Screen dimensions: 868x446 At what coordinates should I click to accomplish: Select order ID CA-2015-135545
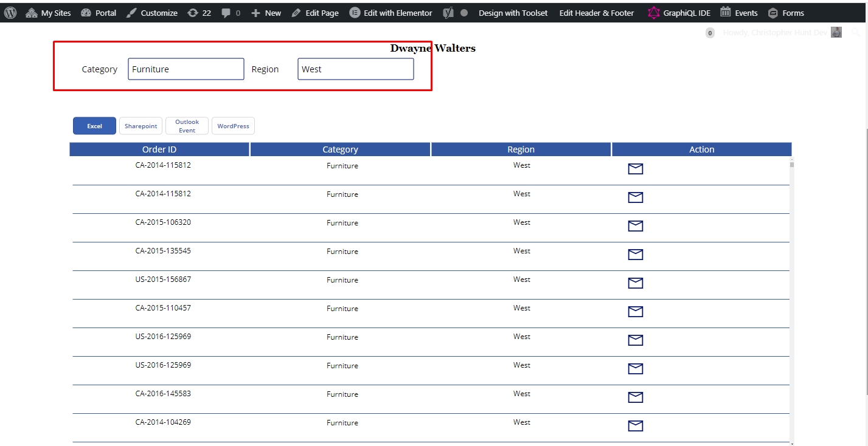163,251
